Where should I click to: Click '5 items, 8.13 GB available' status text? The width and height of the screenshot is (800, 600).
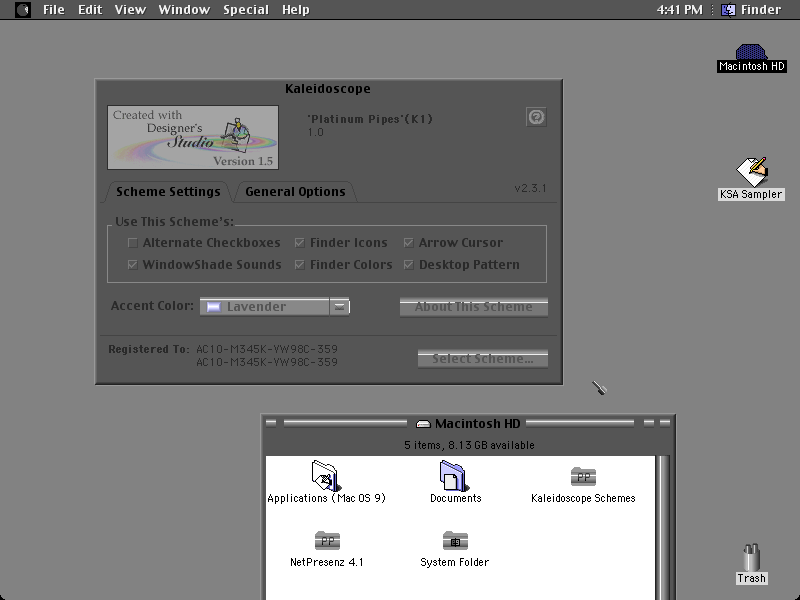pos(469,445)
